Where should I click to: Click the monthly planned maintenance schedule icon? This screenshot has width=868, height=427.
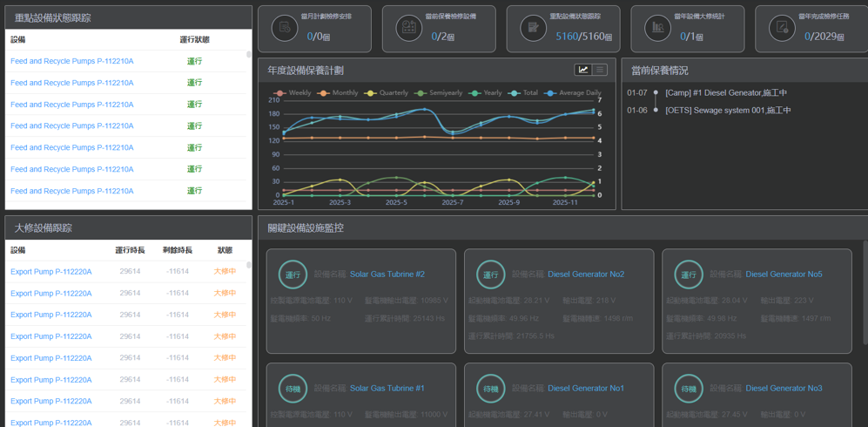[285, 28]
